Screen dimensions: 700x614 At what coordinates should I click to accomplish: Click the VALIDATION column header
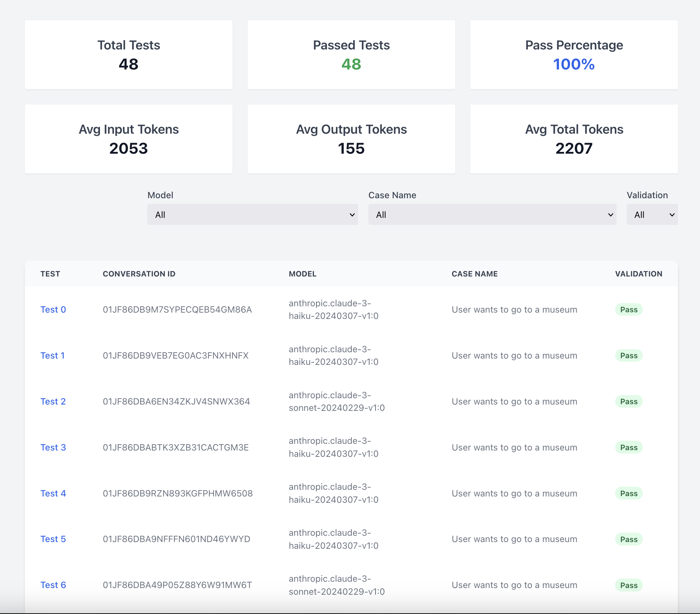tap(639, 274)
